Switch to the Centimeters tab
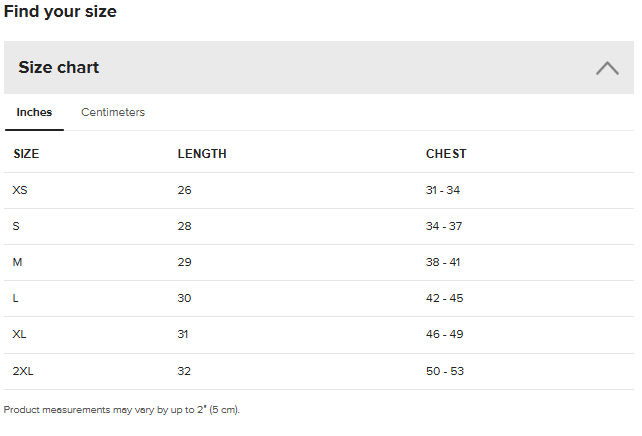The image size is (642, 436). 113,112
